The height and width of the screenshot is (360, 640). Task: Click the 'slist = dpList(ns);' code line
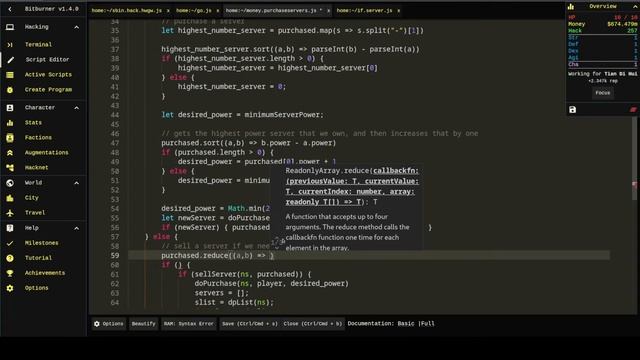click(234, 302)
